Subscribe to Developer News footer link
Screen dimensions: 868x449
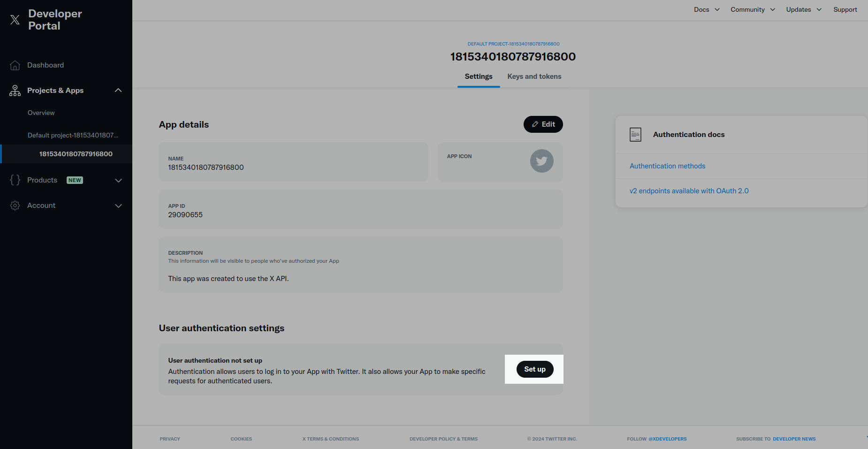(794, 439)
